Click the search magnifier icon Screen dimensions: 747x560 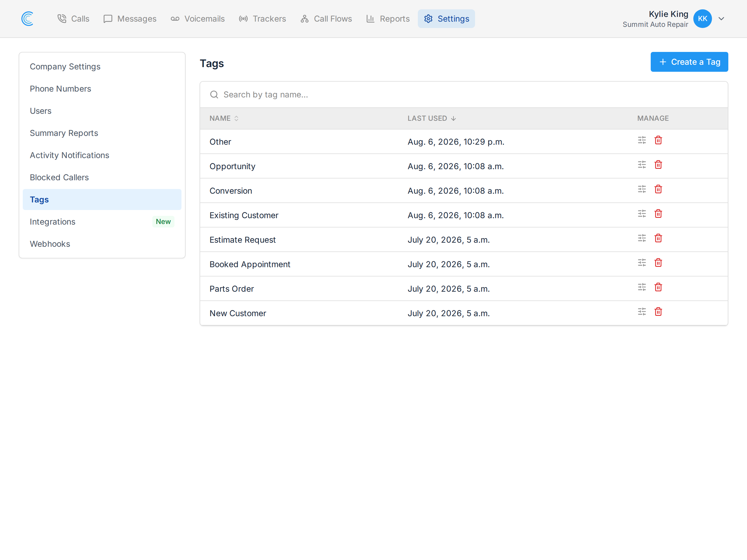(214, 94)
